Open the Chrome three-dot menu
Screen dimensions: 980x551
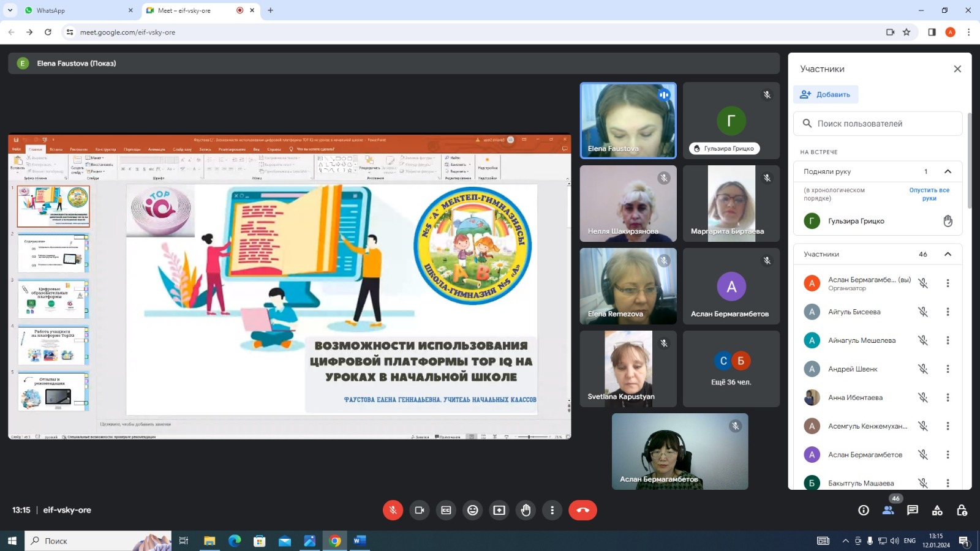968,32
